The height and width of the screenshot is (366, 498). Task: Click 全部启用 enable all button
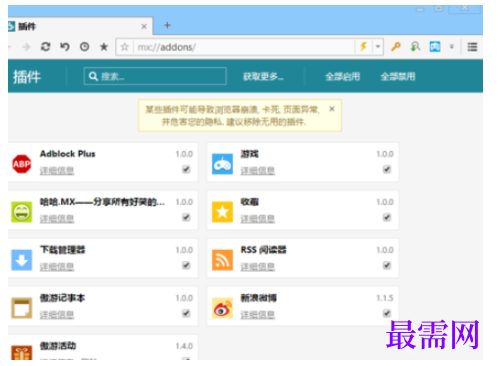(x=343, y=77)
